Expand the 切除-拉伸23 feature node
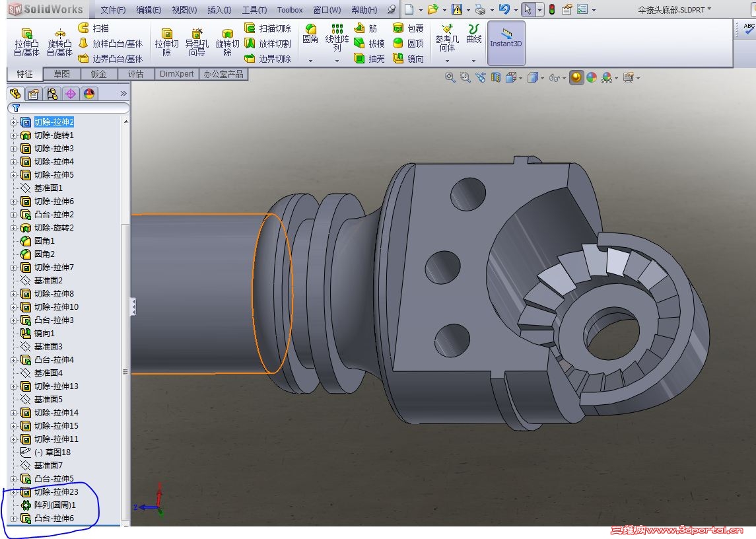Screen dimensions: 756x539 pyautogui.click(x=13, y=492)
